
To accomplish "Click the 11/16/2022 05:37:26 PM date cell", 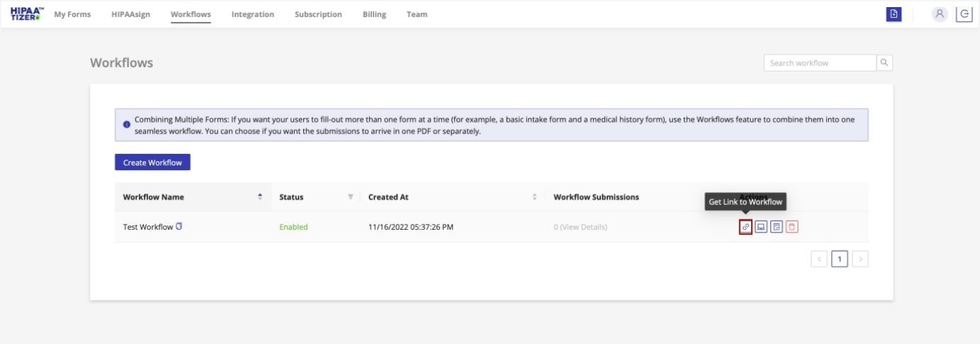I will 411,227.
